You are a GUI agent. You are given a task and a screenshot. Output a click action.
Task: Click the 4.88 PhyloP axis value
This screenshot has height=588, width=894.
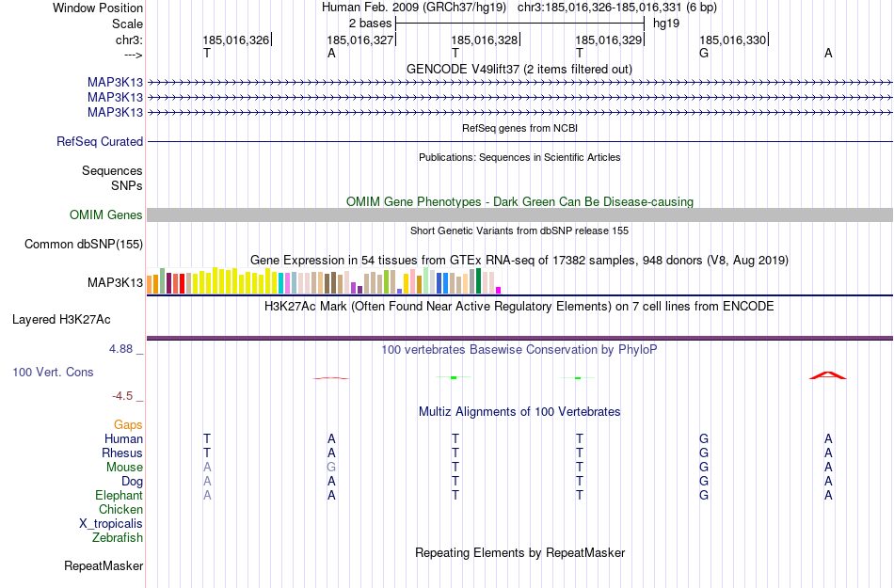point(120,349)
